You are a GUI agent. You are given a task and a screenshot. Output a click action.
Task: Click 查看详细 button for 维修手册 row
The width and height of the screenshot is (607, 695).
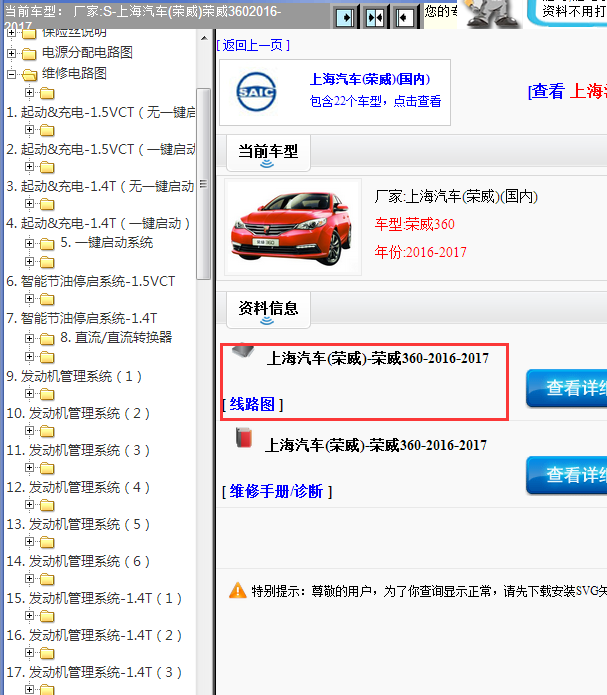coord(567,475)
